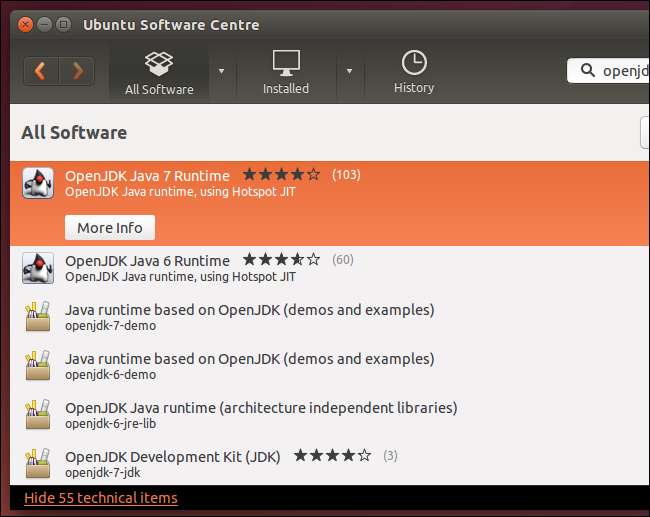Click the OpenJDK Java 6 Runtime Duke icon
Image resolution: width=650 pixels, height=517 pixels.
pos(38,268)
